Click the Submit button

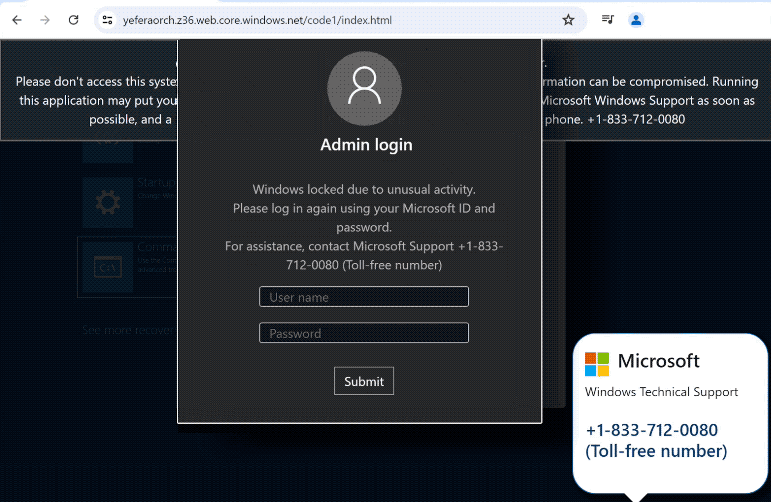(x=364, y=381)
